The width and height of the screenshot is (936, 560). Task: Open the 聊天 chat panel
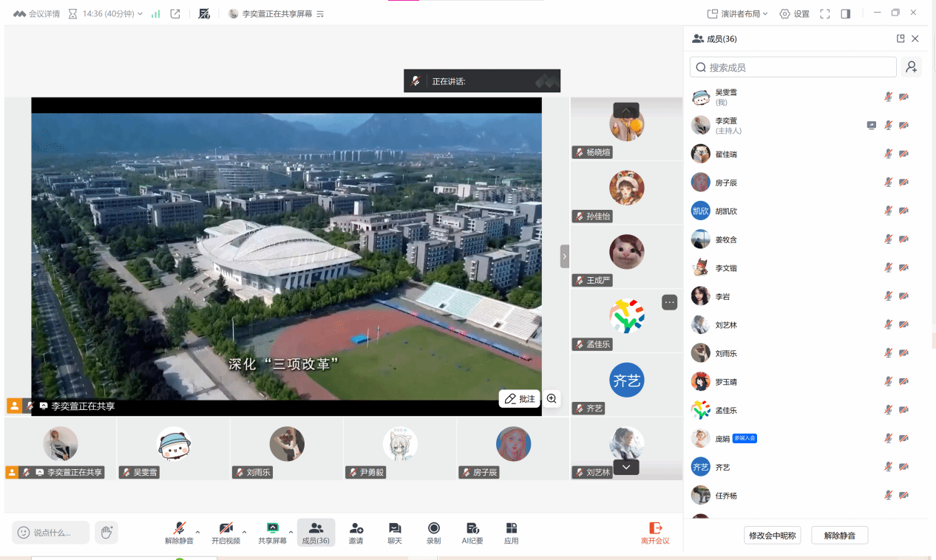[x=395, y=532]
